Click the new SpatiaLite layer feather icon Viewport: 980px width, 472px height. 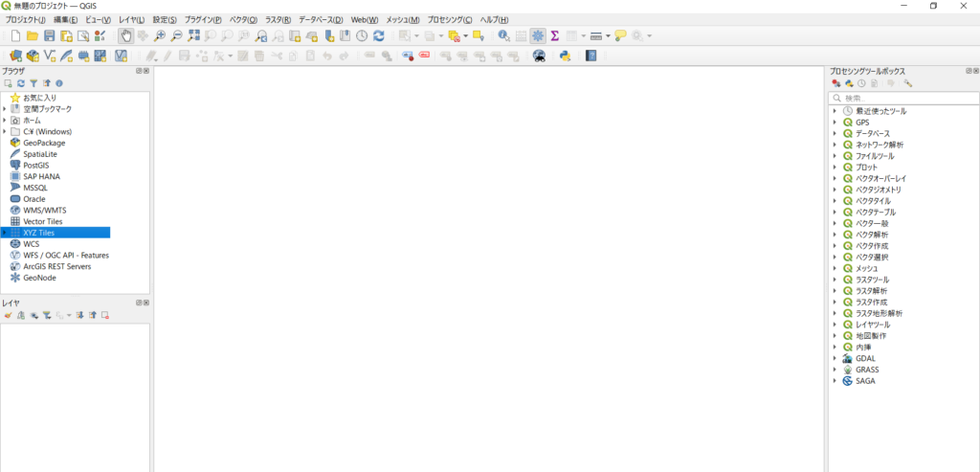[67, 56]
